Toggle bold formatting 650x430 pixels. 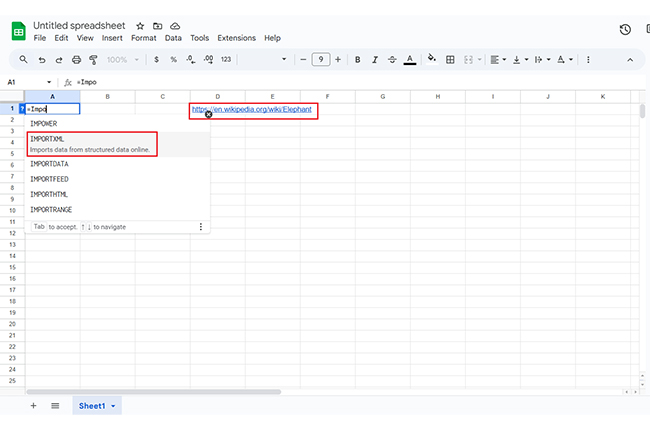coord(357,60)
